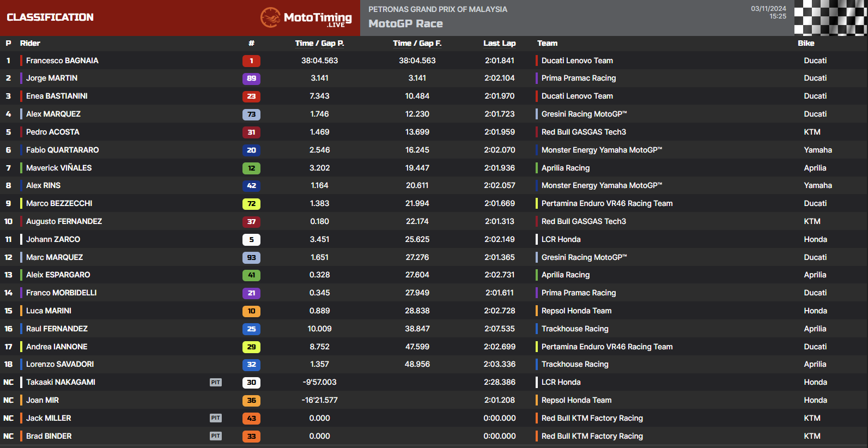Click number badge 36 for Joan Mir

(x=251, y=401)
